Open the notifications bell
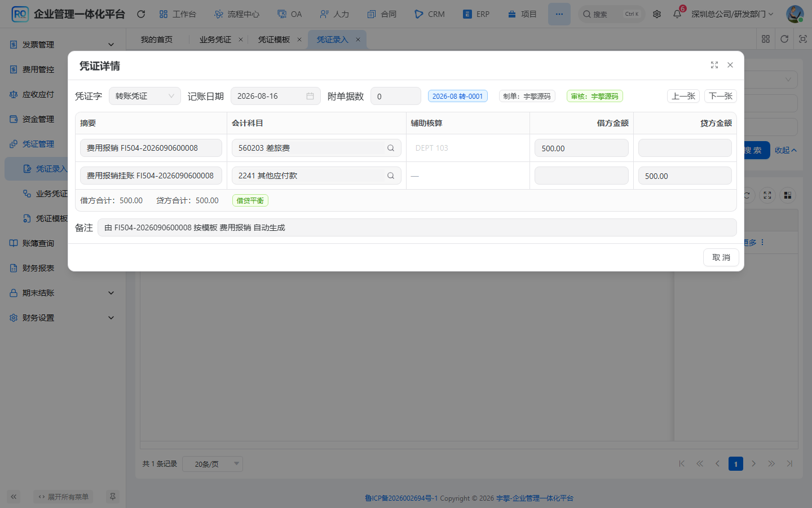 (677, 14)
